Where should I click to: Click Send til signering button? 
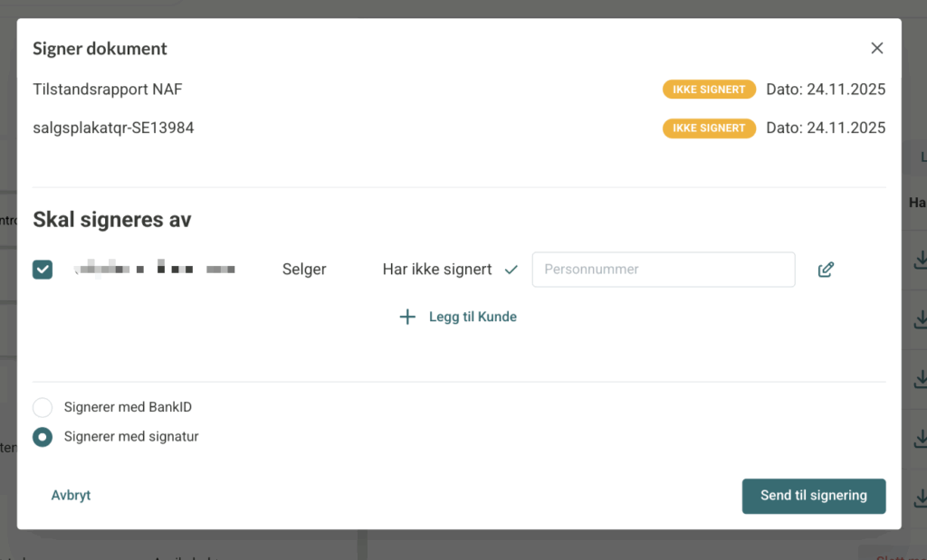(813, 496)
